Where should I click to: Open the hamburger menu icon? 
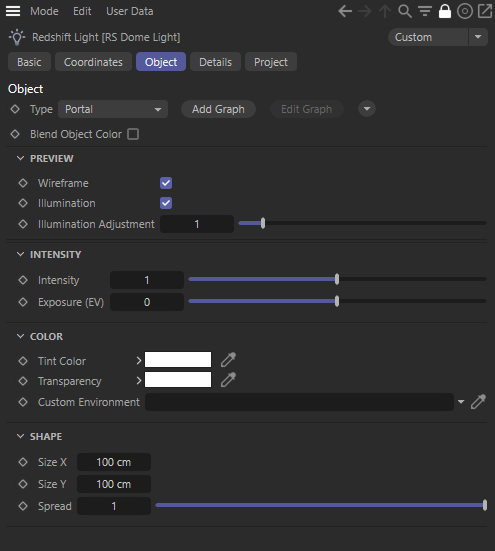coord(13,11)
